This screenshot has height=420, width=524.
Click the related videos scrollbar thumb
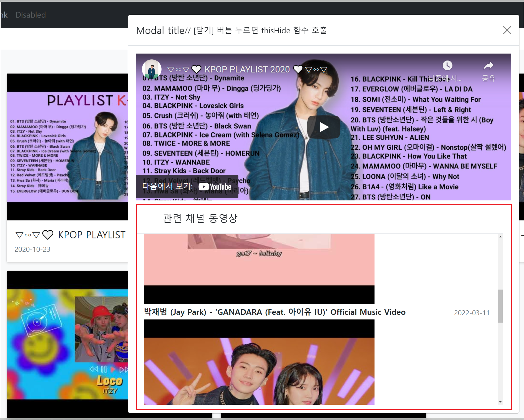500,306
